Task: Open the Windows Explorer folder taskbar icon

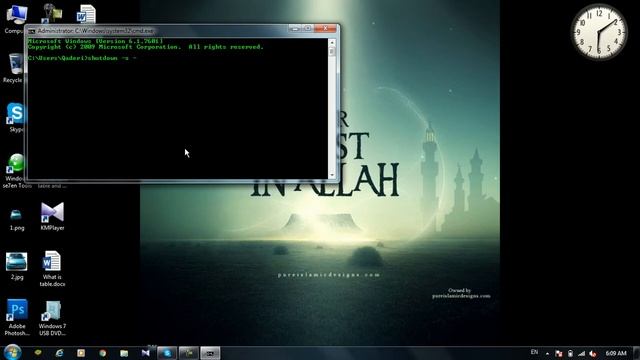Action: coord(124,353)
